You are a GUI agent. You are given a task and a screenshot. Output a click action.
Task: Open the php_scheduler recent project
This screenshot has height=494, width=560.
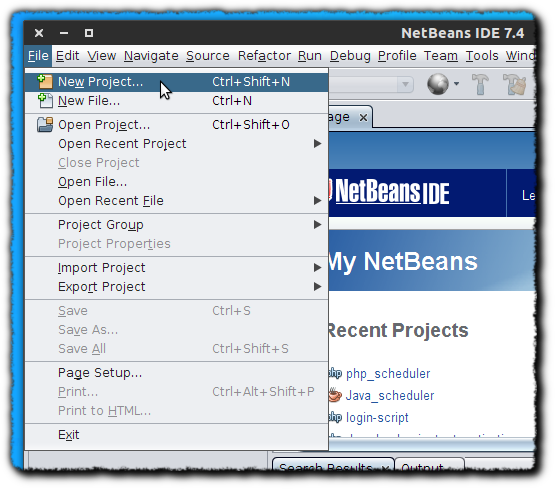tap(388, 374)
